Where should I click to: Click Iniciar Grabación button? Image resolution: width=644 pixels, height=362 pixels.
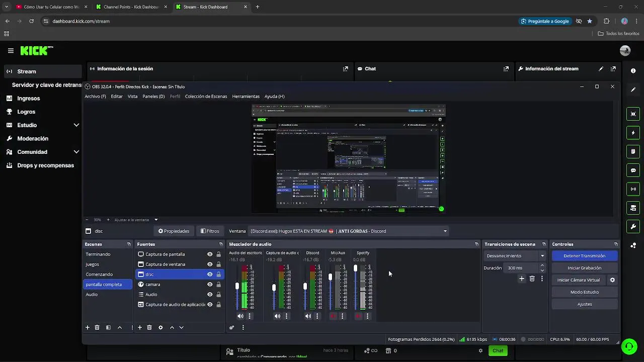(585, 268)
